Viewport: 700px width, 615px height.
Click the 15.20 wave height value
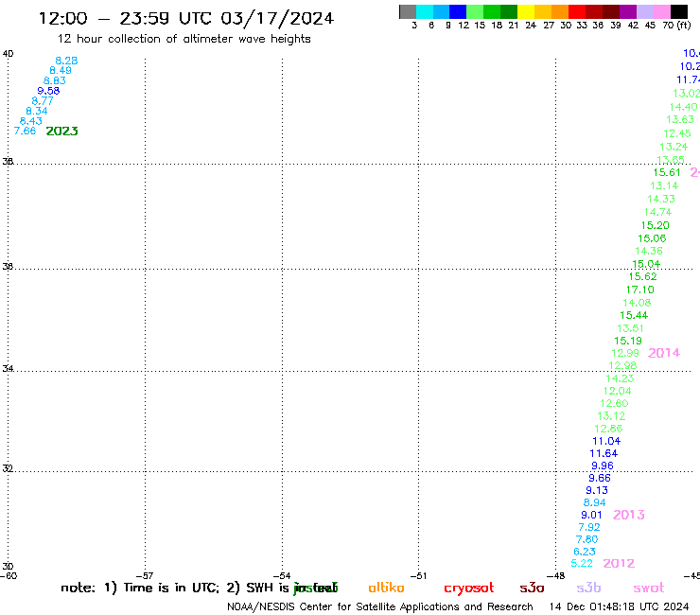655,225
